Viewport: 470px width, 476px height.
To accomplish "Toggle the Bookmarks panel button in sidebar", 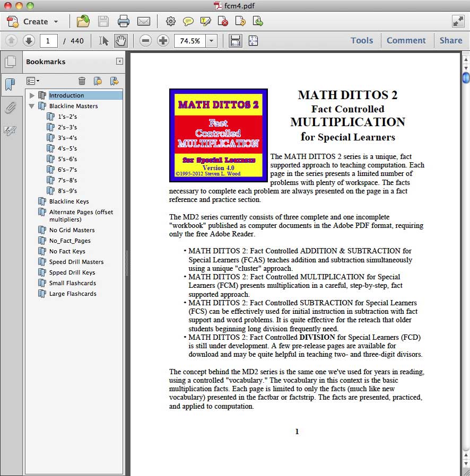I will pyautogui.click(x=10, y=85).
